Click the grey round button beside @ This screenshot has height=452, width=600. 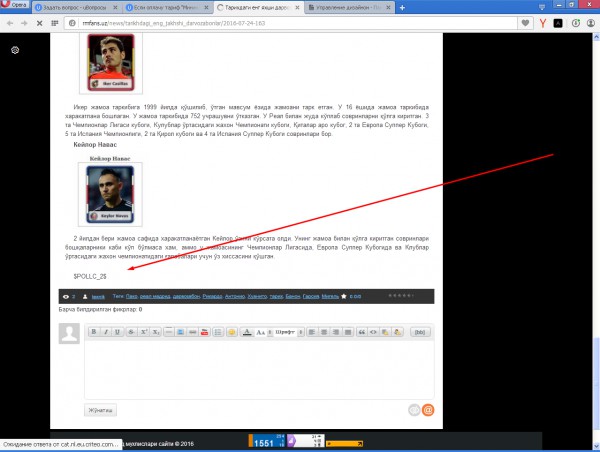pyautogui.click(x=414, y=410)
